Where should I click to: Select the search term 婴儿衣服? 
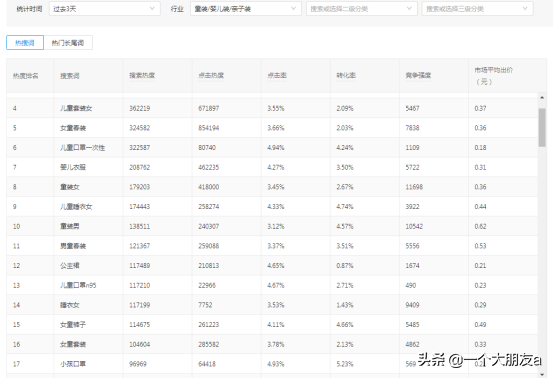(x=73, y=167)
